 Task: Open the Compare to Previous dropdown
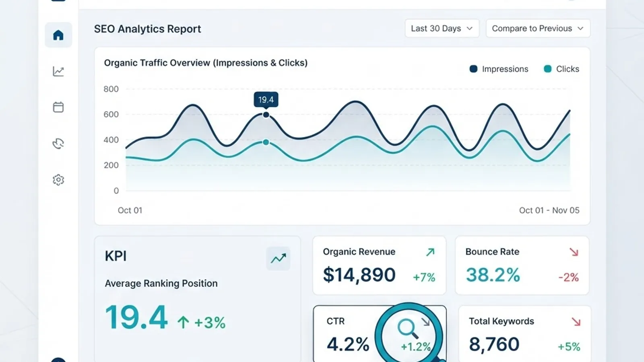point(538,29)
